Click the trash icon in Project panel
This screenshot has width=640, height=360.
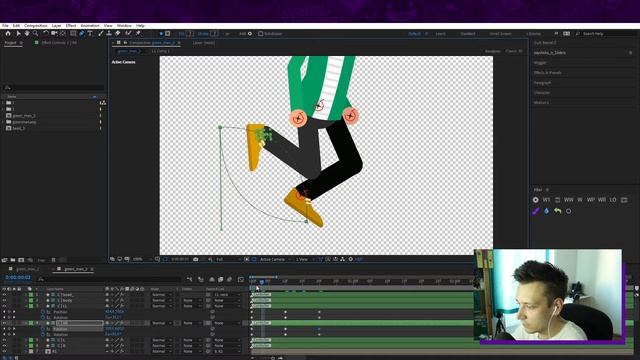[53, 260]
